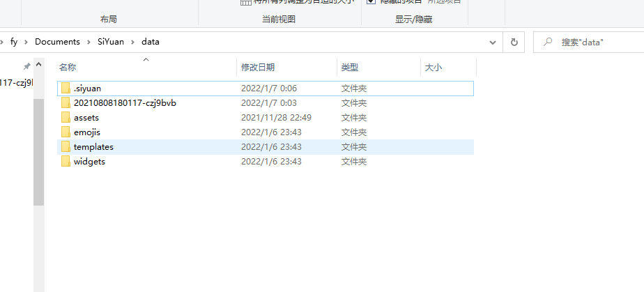Go to Documents in breadcrumb path
Image resolution: width=644 pixels, height=292 pixels.
point(57,42)
